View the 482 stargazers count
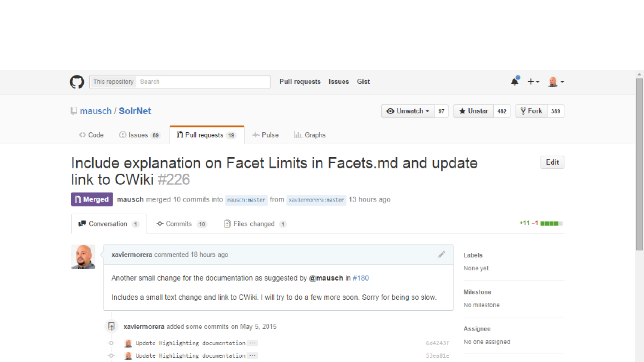The height and width of the screenshot is (362, 644). click(x=502, y=111)
